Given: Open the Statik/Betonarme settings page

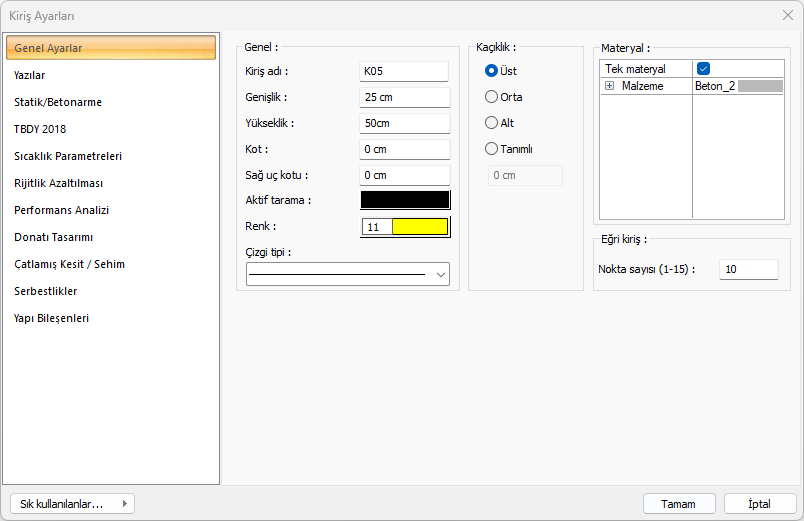Looking at the screenshot, I should pos(58,102).
